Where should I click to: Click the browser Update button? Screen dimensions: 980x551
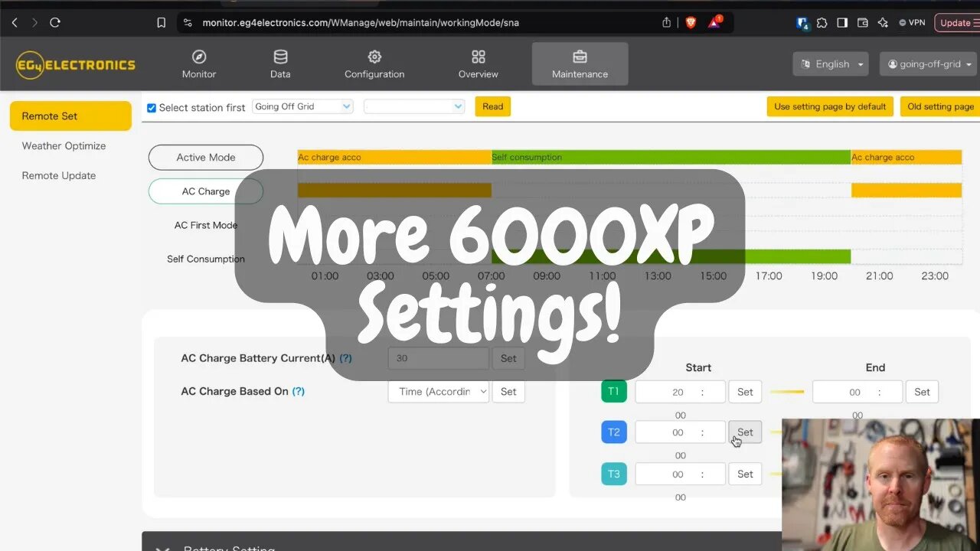tap(957, 23)
